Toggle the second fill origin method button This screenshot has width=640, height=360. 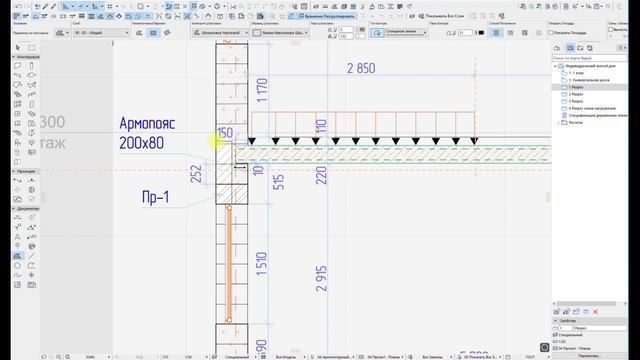[511, 33]
